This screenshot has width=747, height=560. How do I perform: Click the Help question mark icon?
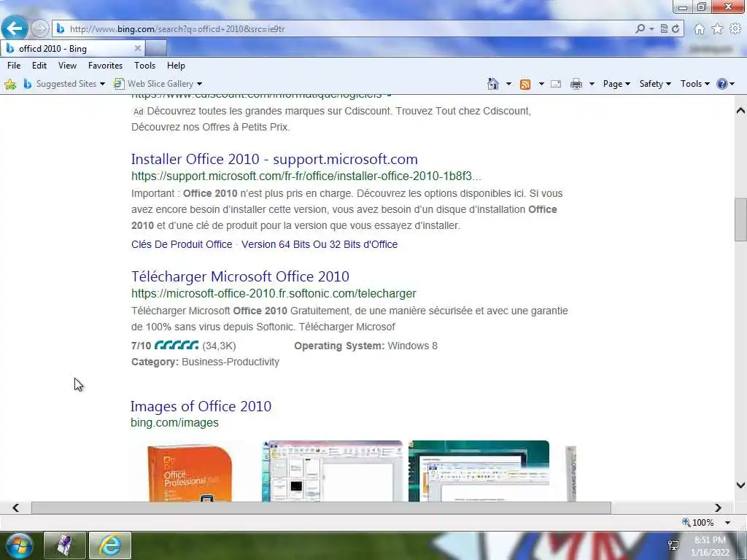pyautogui.click(x=721, y=84)
